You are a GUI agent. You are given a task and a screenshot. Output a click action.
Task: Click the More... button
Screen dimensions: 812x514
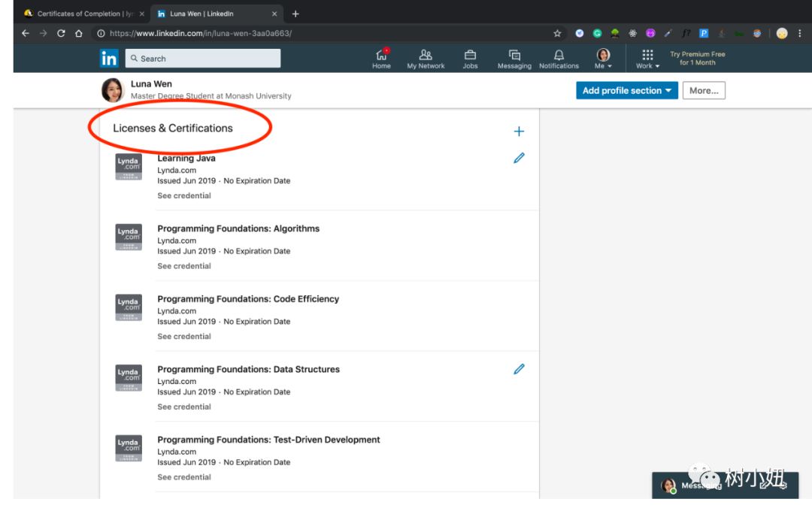tap(704, 91)
